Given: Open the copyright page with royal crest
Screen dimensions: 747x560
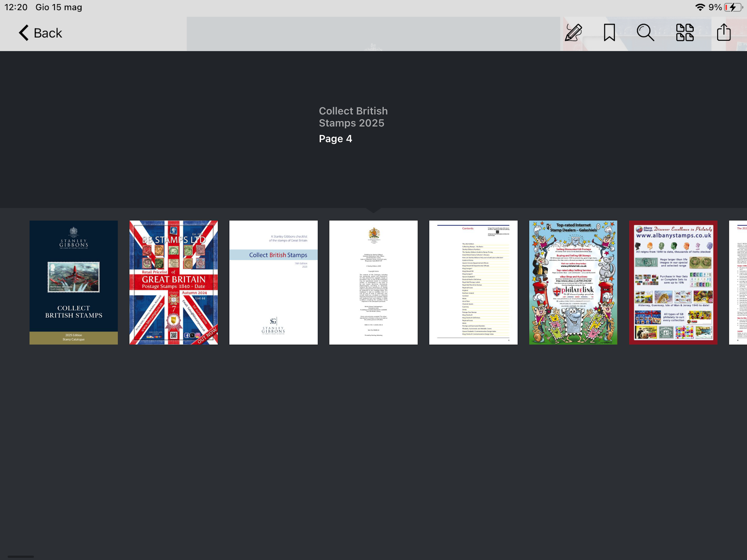Looking at the screenshot, I should coord(373,282).
